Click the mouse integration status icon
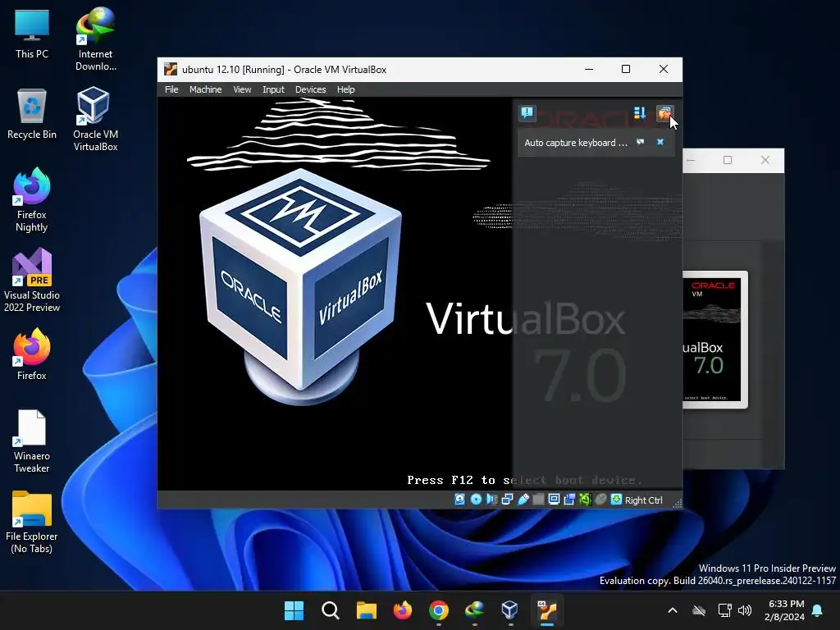Viewport: 840px width, 630px height. coord(600,500)
